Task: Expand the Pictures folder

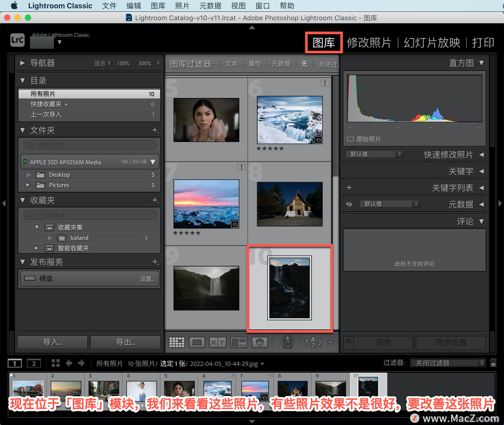Action: (x=28, y=185)
